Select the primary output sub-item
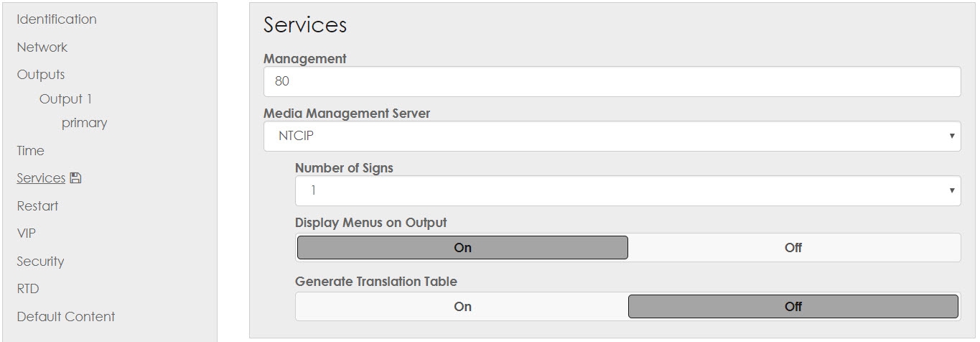The width and height of the screenshot is (980, 342). pyautogui.click(x=84, y=123)
